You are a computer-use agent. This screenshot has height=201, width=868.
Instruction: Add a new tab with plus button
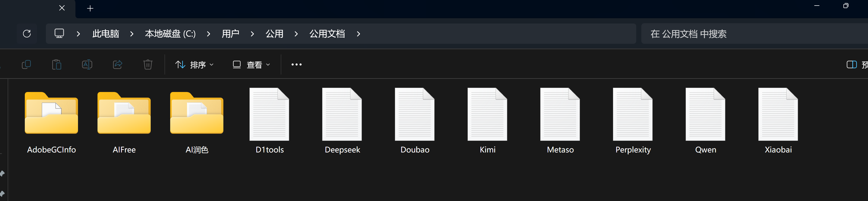tap(90, 8)
